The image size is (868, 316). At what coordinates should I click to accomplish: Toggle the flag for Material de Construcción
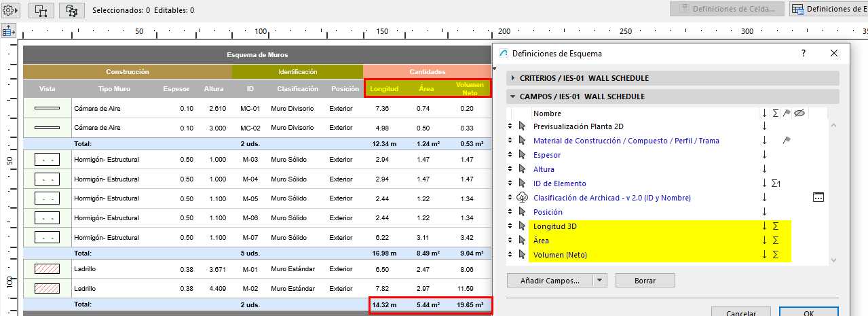tap(787, 141)
